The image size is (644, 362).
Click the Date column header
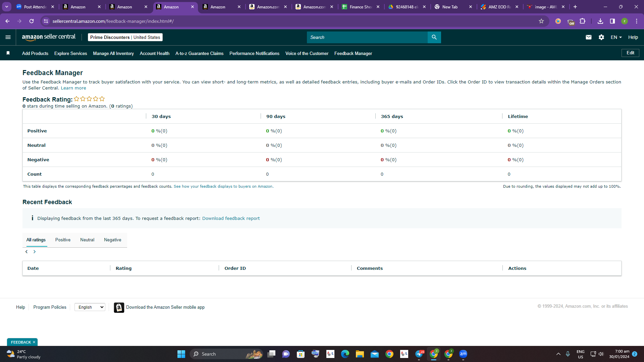33,268
